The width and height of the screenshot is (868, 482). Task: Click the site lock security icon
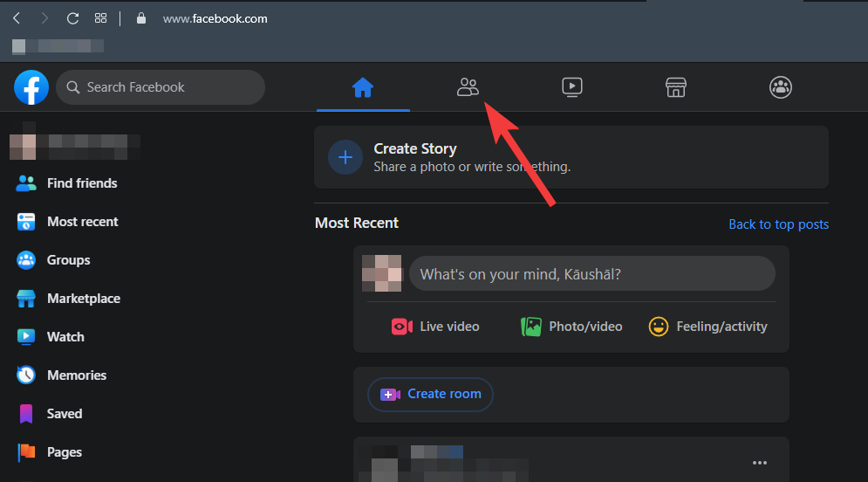coord(141,18)
